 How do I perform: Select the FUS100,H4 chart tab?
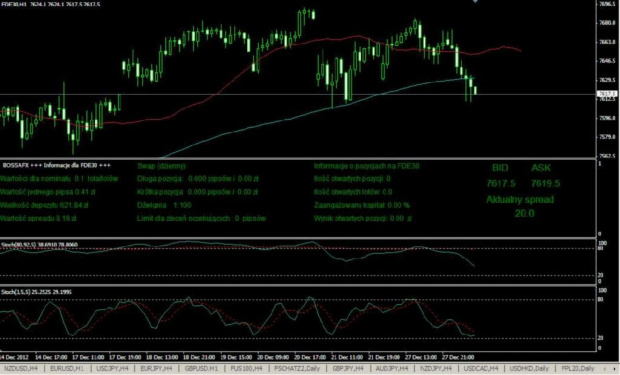click(247, 369)
